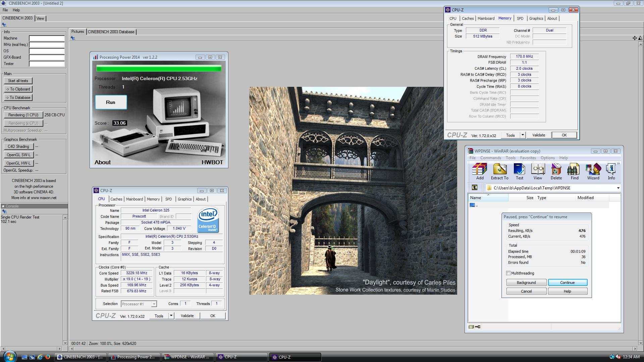Screen dimensions: 644x362
Task: Click the pin icon under CINEBENCH 2003 tab
Action: 4,25
